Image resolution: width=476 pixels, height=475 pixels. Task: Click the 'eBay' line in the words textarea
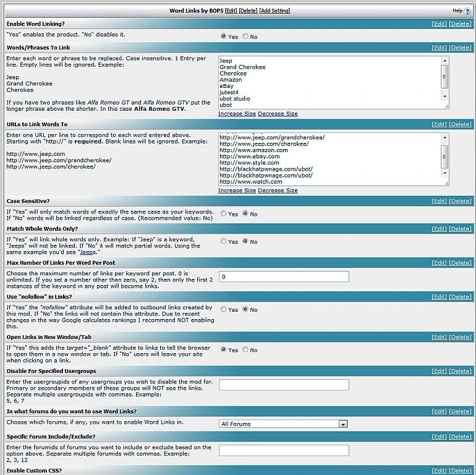tap(226, 86)
